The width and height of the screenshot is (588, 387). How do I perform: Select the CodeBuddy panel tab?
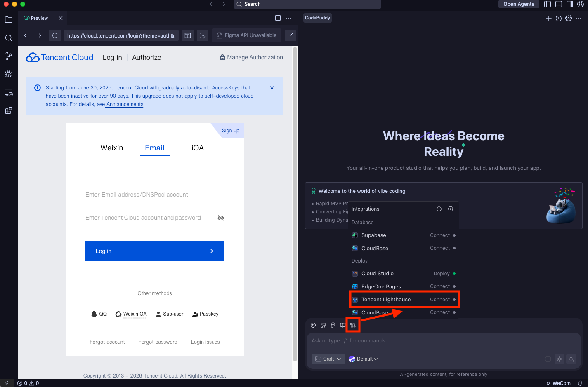coord(317,18)
